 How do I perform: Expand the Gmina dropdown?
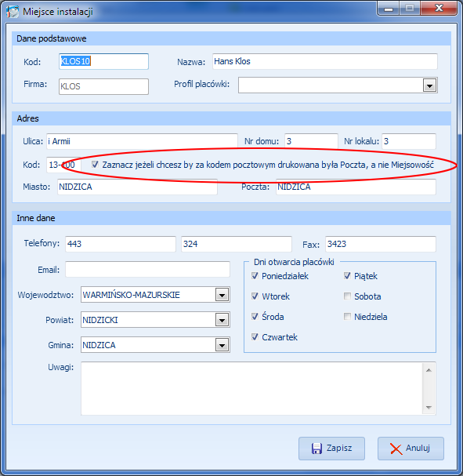tap(222, 345)
